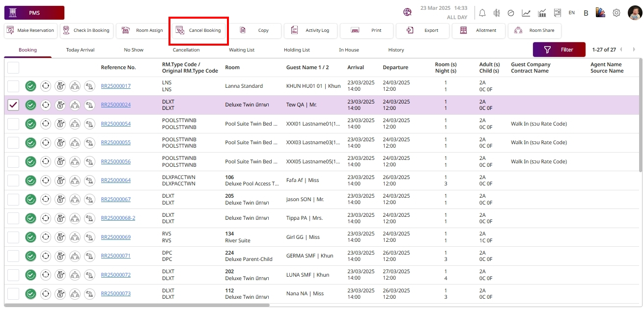
Task: Open the EN language selector
Action: click(x=571, y=13)
